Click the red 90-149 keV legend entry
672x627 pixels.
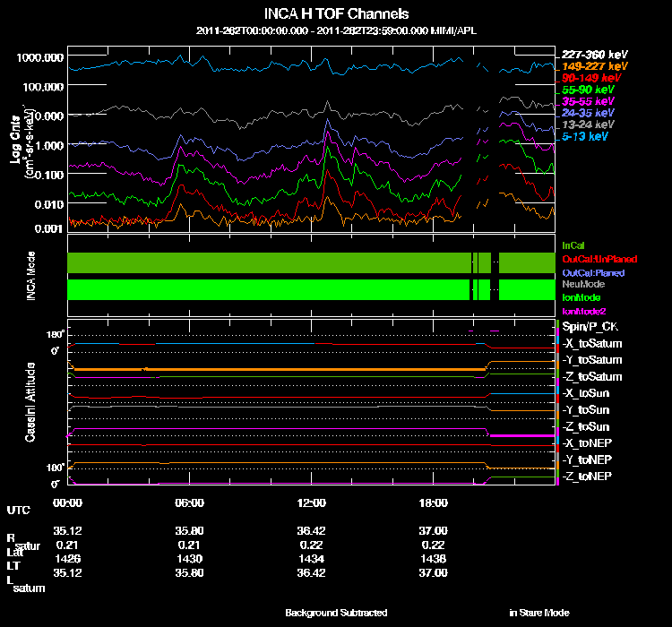coord(590,78)
